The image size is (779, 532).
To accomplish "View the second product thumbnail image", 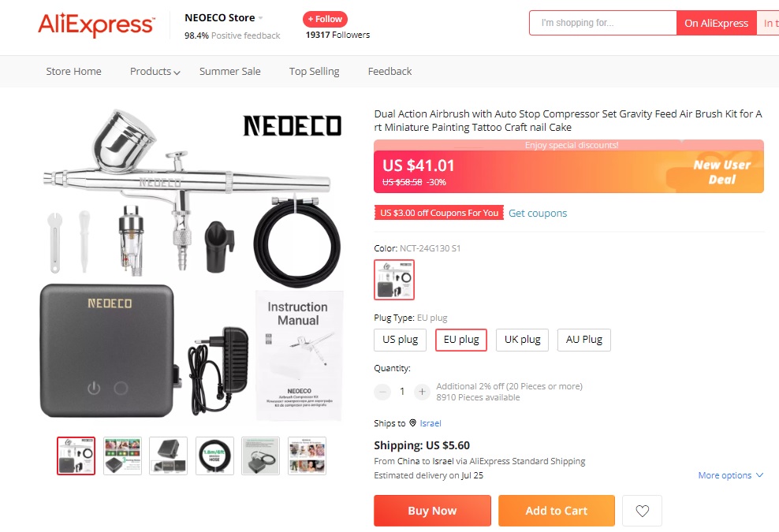I will click(x=122, y=456).
